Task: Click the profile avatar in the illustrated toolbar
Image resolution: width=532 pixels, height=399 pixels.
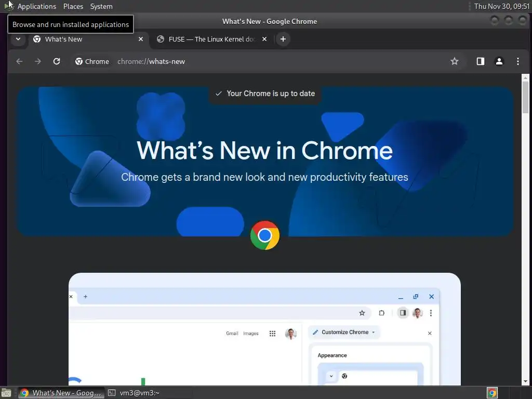Action: (x=417, y=313)
